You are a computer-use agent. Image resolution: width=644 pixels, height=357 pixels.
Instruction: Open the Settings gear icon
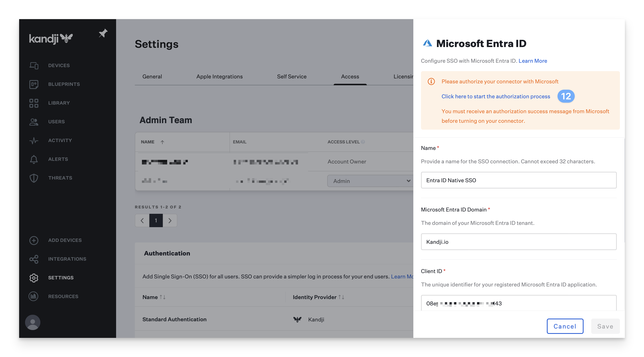(x=34, y=278)
